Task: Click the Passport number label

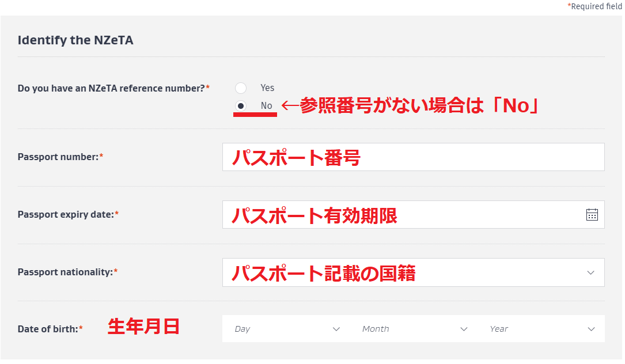Action: pyautogui.click(x=60, y=157)
